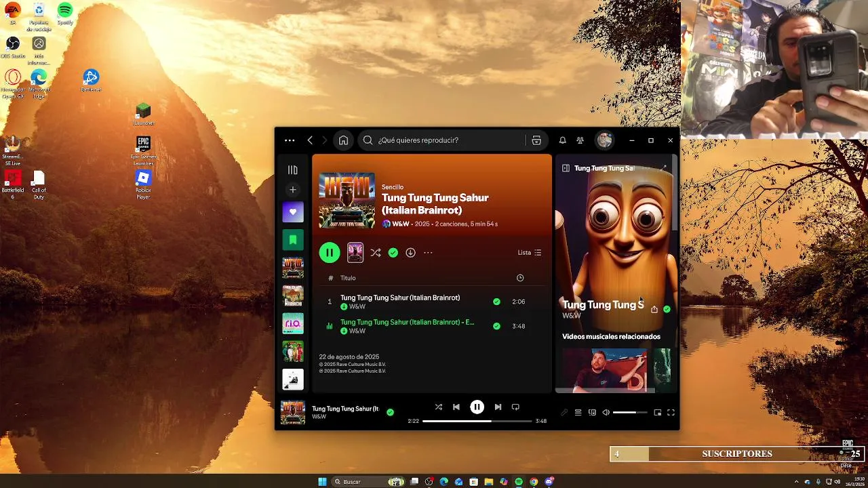Share the track from Now Playing panel
This screenshot has width=868, height=488.
[x=654, y=309]
